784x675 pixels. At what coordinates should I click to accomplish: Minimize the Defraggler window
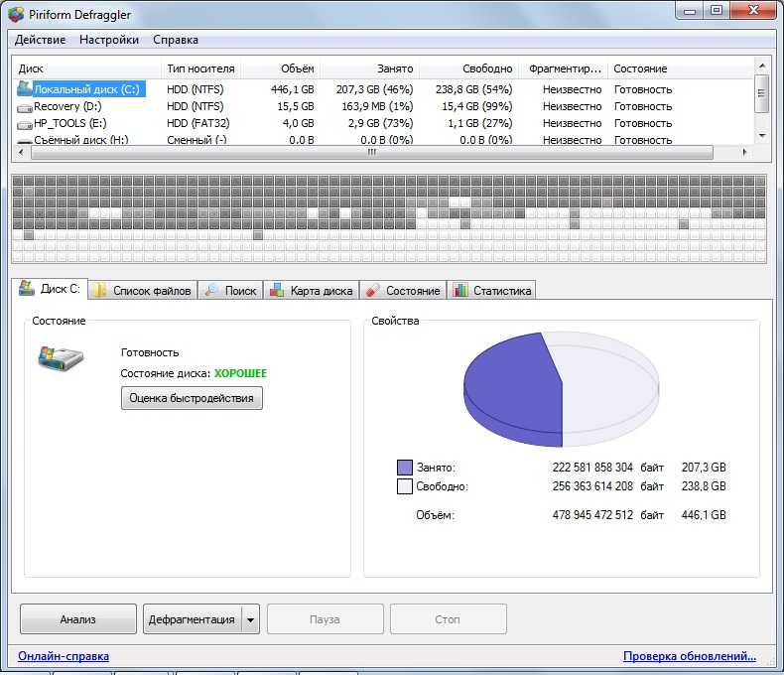coord(690,11)
